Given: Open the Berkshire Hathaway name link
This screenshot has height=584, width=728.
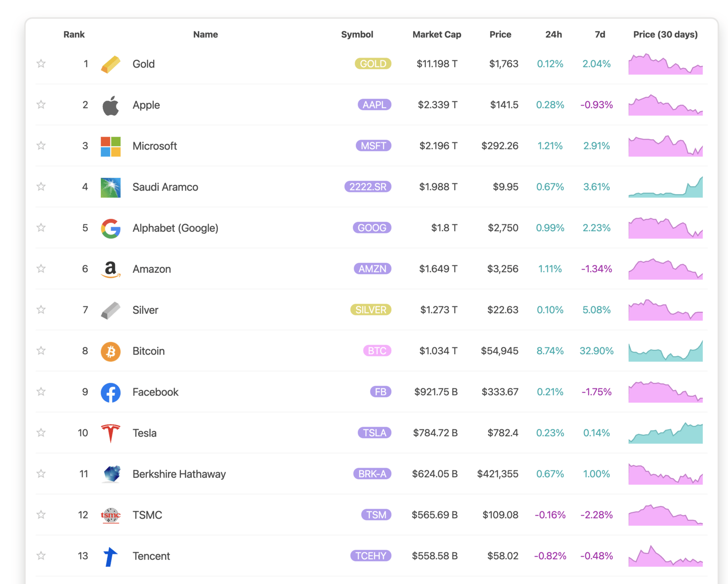Looking at the screenshot, I should tap(179, 474).
